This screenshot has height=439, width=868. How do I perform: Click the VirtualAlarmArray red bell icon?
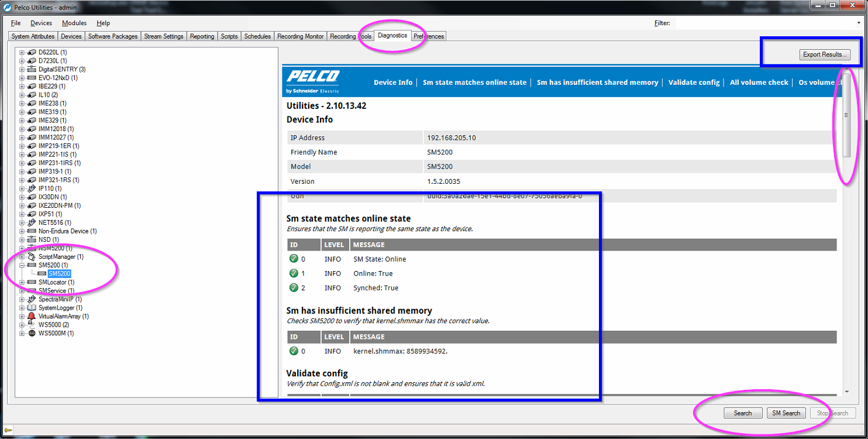pyautogui.click(x=32, y=316)
